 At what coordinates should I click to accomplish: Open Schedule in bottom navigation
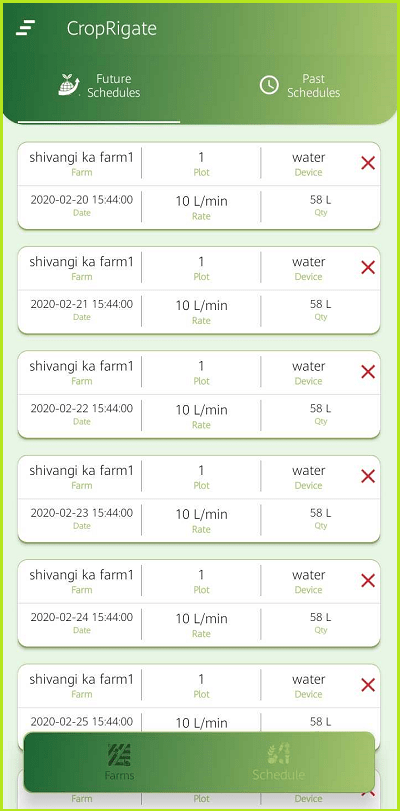point(278,761)
